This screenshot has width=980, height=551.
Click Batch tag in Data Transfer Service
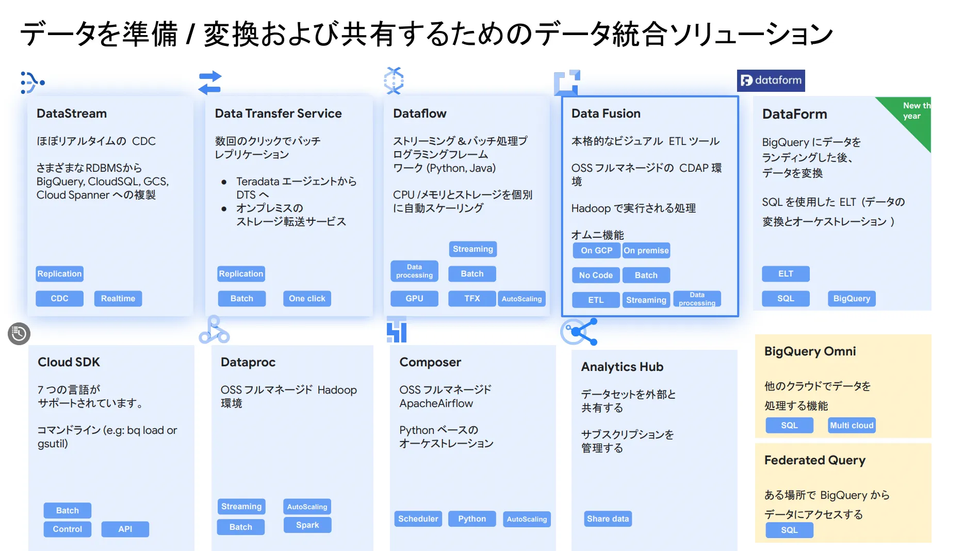(x=241, y=298)
